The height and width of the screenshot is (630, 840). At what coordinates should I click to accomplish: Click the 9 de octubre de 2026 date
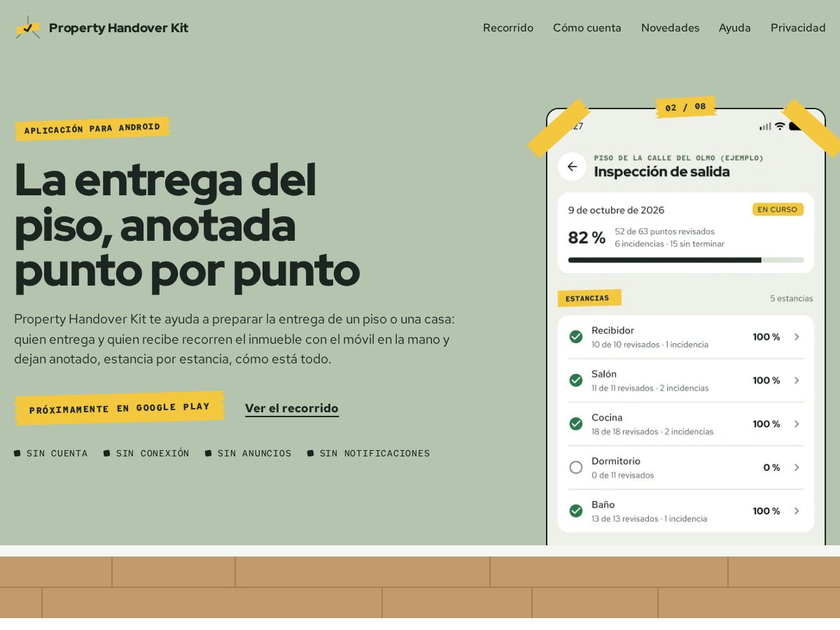tap(616, 210)
